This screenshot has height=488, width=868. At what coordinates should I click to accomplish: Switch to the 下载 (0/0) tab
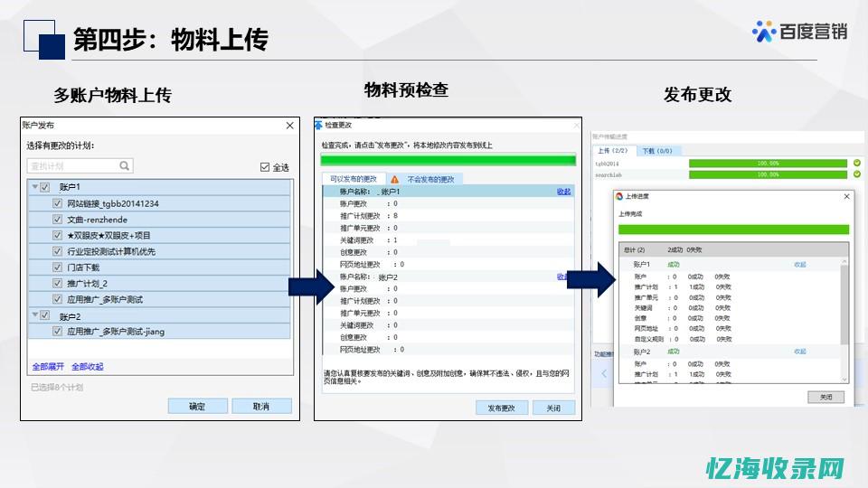pyautogui.click(x=656, y=151)
